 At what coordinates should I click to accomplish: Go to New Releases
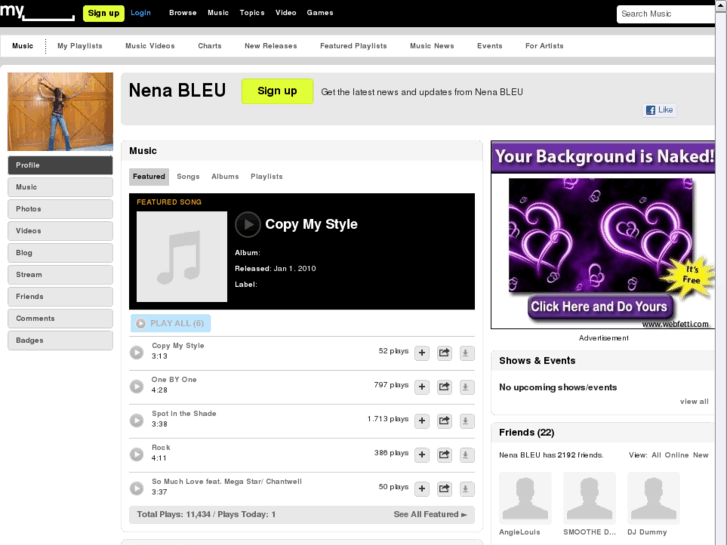coord(271,46)
